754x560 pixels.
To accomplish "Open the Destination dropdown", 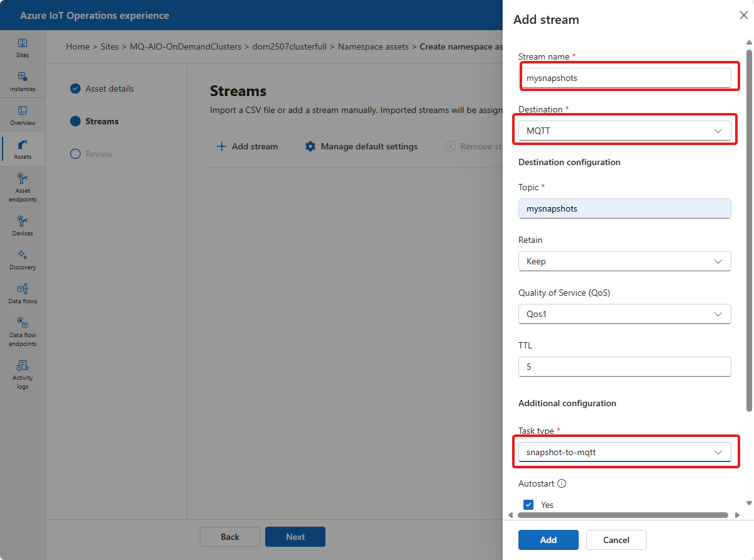I will point(625,131).
